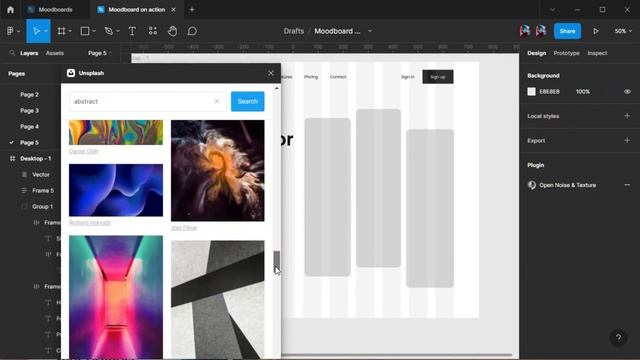Insert the orange swirl abstract image
The width and height of the screenshot is (640, 360).
tap(218, 171)
